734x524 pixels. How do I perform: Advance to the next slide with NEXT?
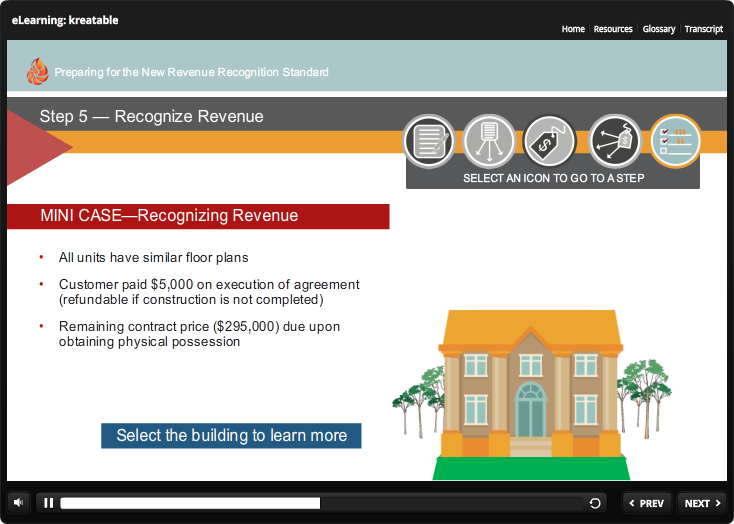(x=702, y=503)
